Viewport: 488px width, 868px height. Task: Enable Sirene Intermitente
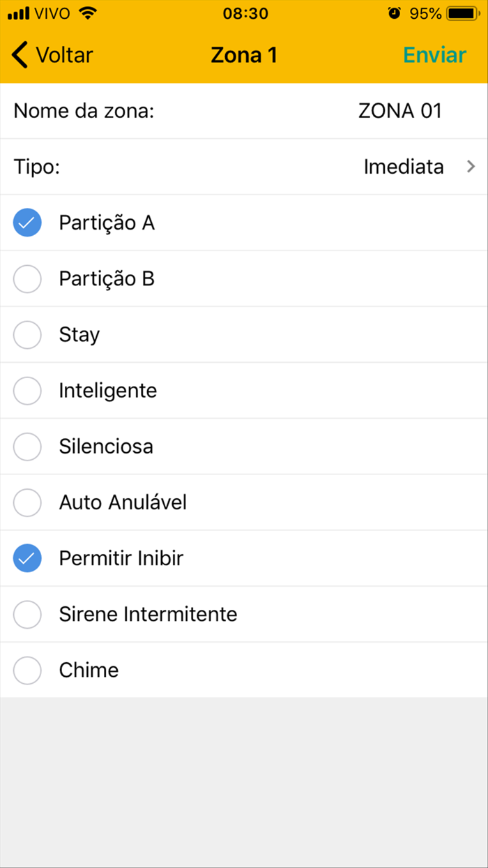click(26, 613)
